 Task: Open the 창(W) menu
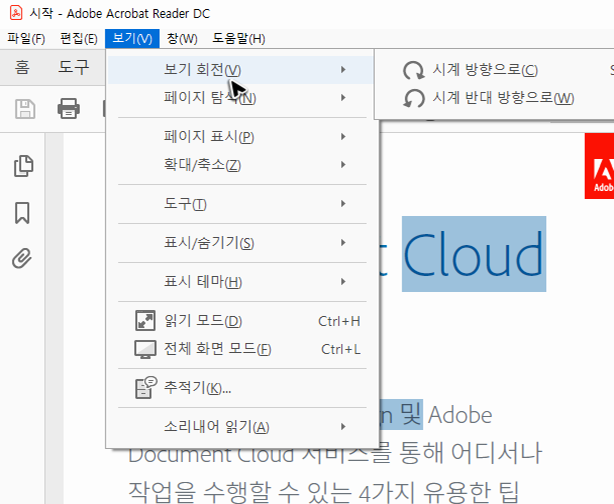pos(182,39)
